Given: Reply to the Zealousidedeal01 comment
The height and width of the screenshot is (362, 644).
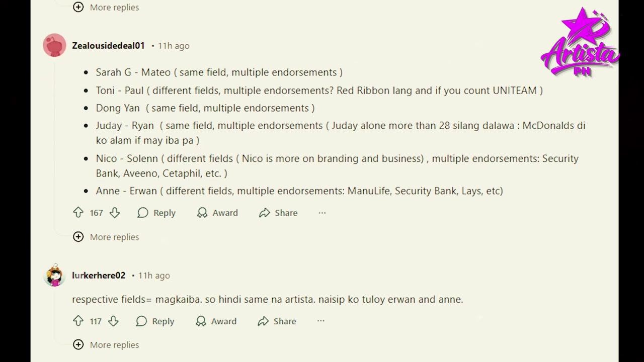Looking at the screenshot, I should [156, 213].
